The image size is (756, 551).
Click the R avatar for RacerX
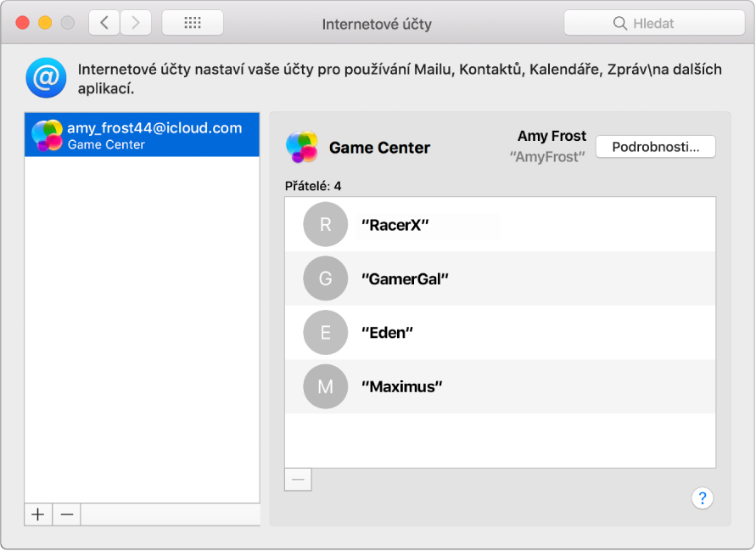tap(326, 224)
